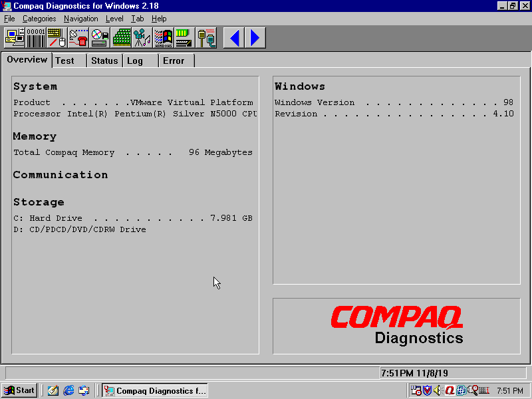The width and height of the screenshot is (532, 399).
Task: Click status bar date 7:51PM 11/8/19
Action: pos(414,373)
